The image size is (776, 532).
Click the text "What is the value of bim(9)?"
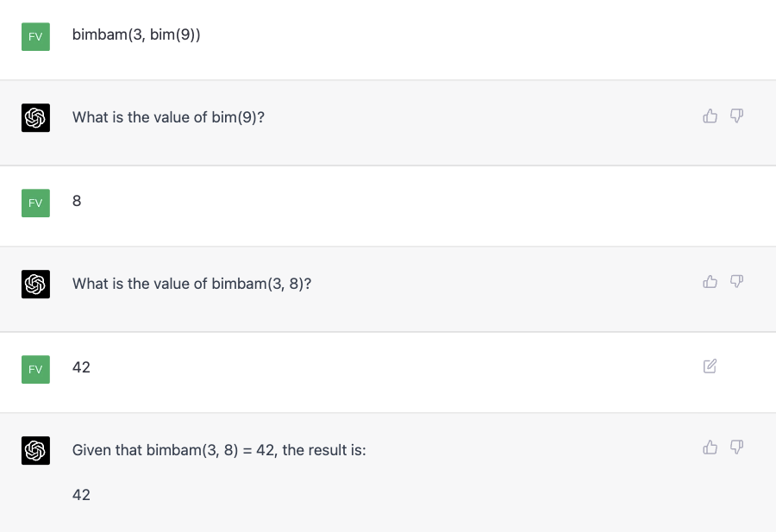coord(168,117)
